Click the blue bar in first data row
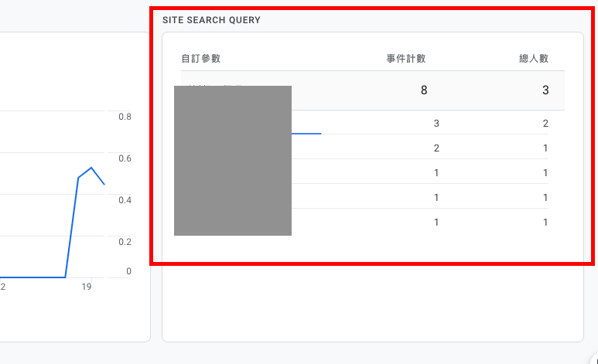This screenshot has width=598, height=364. click(x=306, y=134)
